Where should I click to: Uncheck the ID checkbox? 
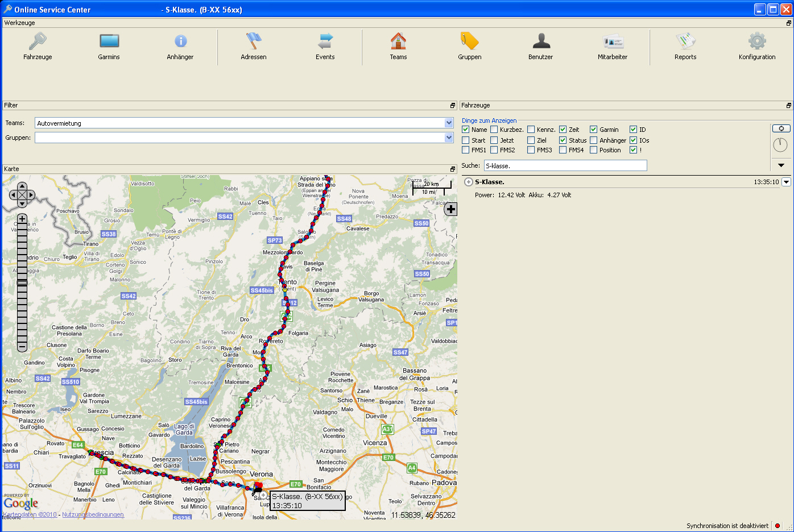tap(633, 130)
